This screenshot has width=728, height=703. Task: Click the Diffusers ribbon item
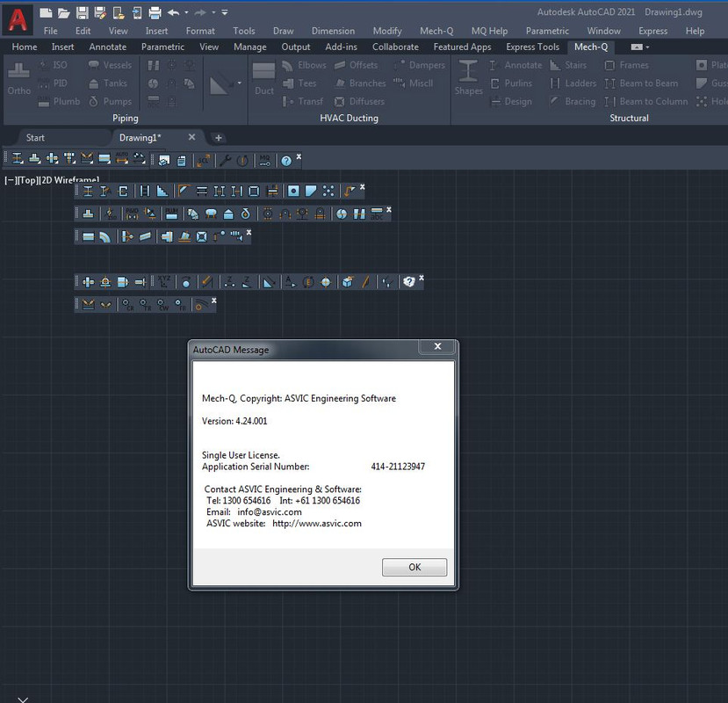pyautogui.click(x=359, y=101)
